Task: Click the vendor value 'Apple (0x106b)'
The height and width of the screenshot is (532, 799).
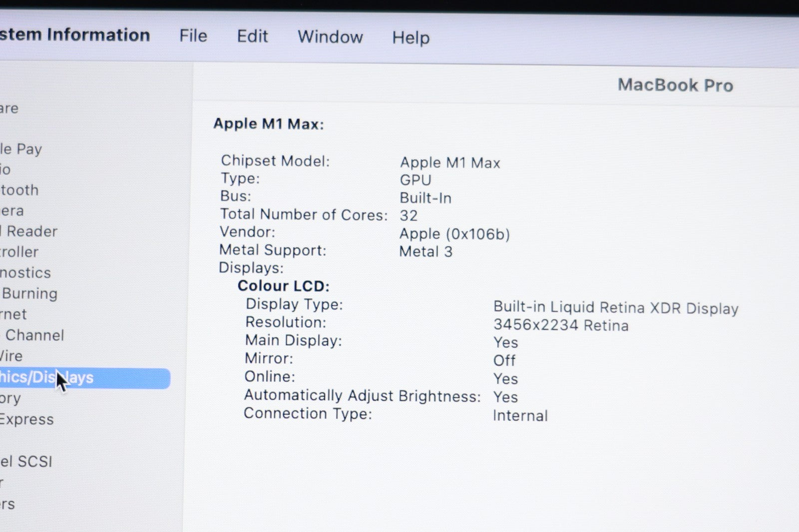Action: click(454, 234)
